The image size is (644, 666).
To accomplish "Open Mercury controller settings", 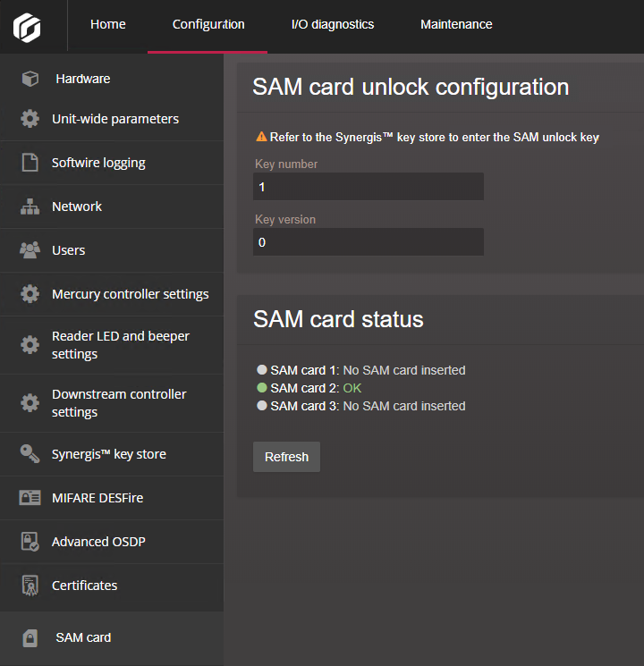I will 112,294.
